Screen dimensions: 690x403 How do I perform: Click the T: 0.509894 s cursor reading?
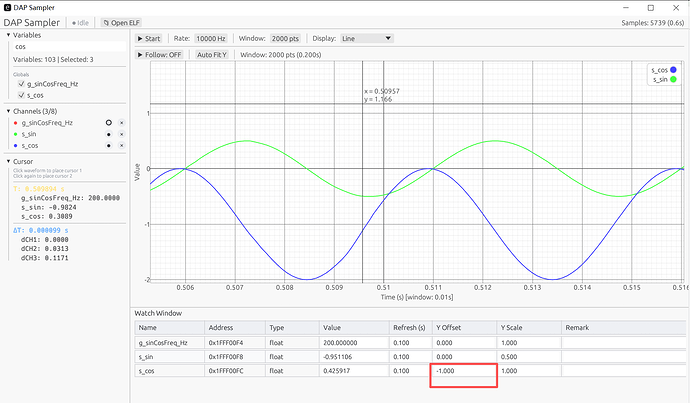click(x=39, y=189)
